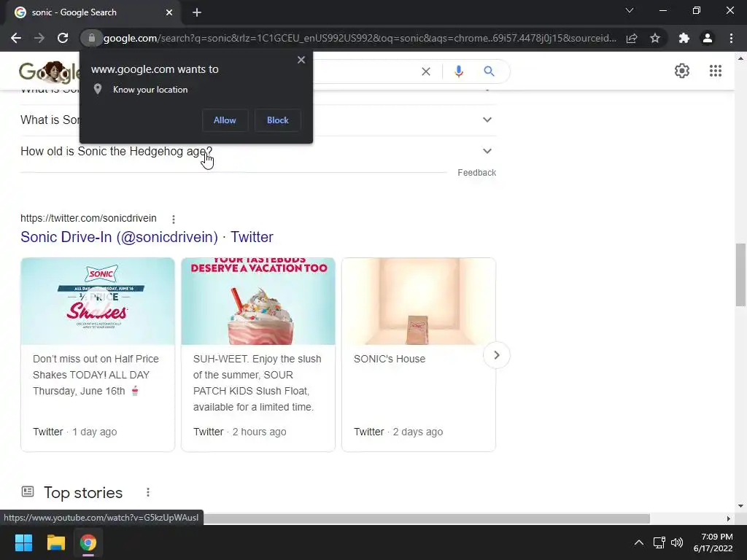Open the Half Price Shakes tweet image
This screenshot has height=560, width=747.
98,301
